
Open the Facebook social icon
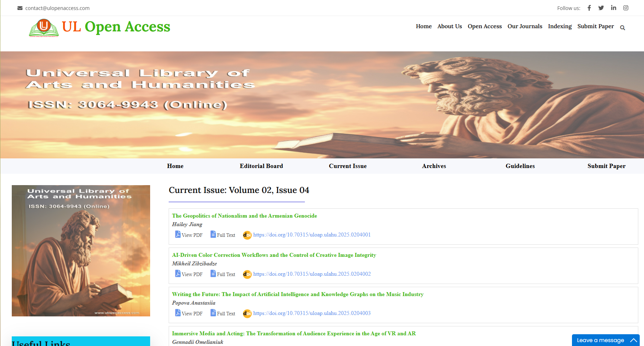[x=589, y=8]
